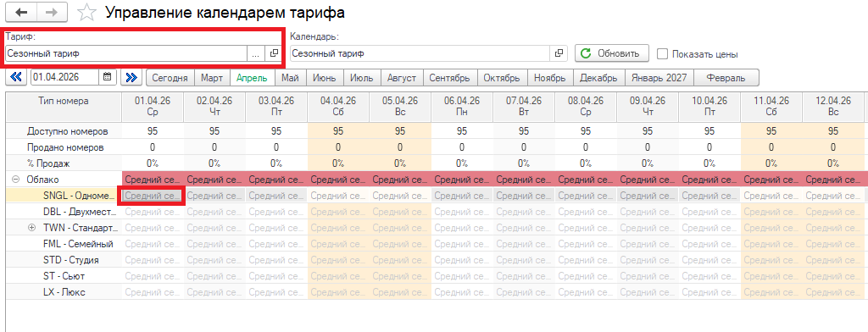Open the Тариф record with open icon
The image size is (868, 332).
pyautogui.click(x=273, y=53)
